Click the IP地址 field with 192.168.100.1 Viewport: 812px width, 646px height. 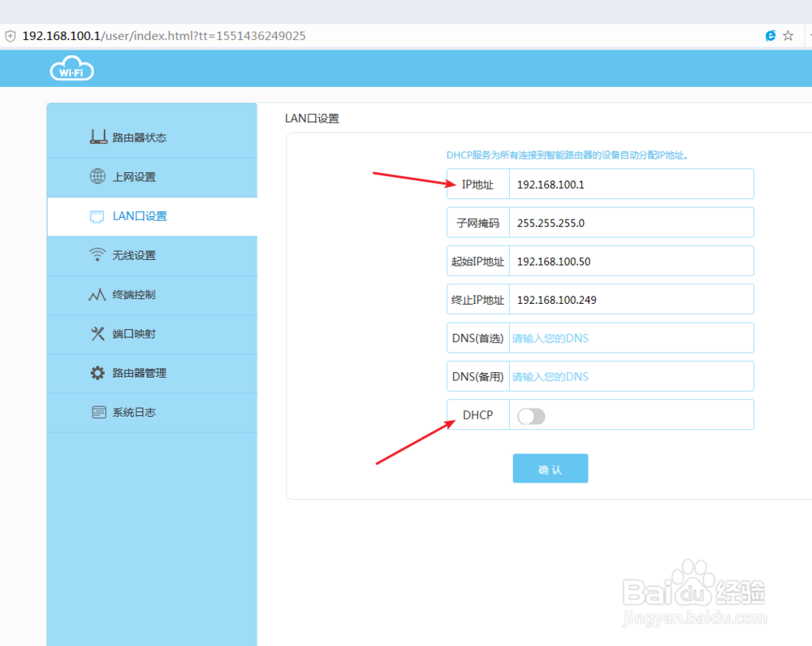pyautogui.click(x=631, y=184)
